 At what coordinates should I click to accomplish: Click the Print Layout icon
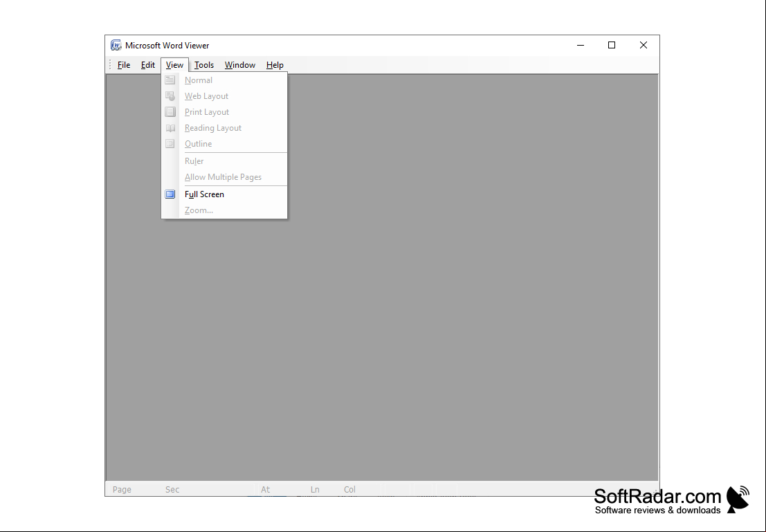coord(170,112)
